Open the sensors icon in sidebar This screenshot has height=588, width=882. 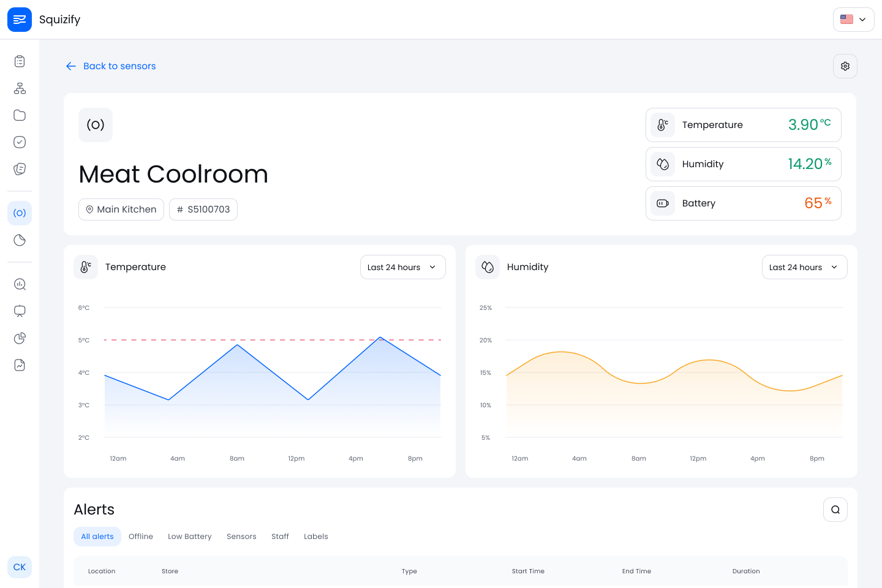pyautogui.click(x=20, y=213)
